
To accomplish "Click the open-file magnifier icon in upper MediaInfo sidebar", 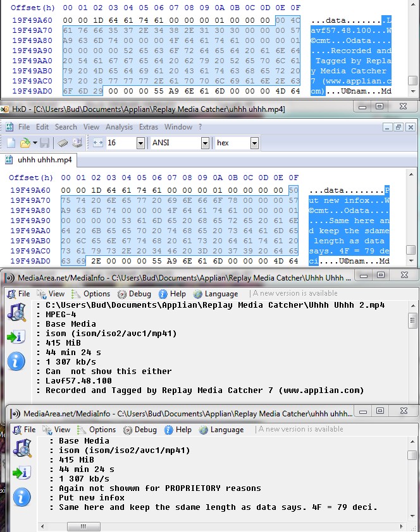I will click(16, 312).
